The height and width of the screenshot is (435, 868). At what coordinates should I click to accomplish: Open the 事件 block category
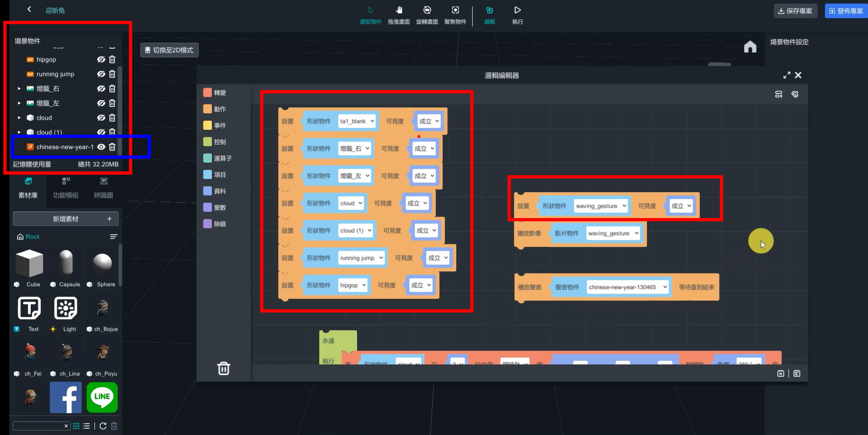pyautogui.click(x=219, y=125)
